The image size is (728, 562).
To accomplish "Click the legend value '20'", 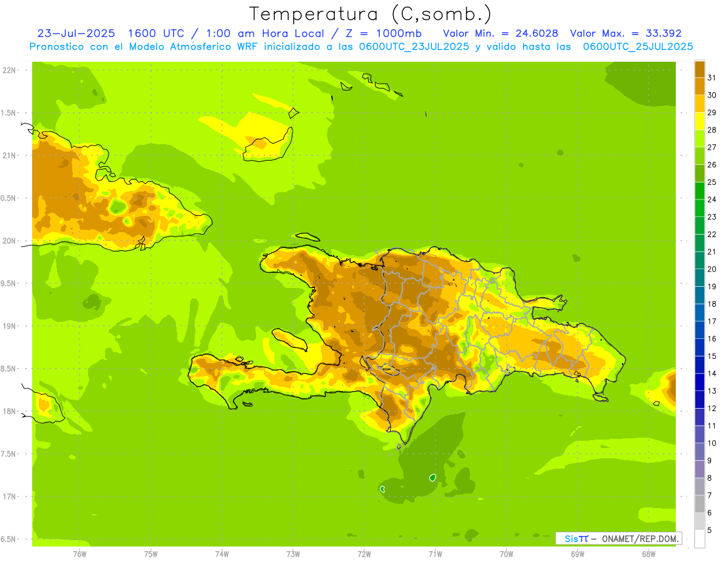I will click(x=712, y=269).
